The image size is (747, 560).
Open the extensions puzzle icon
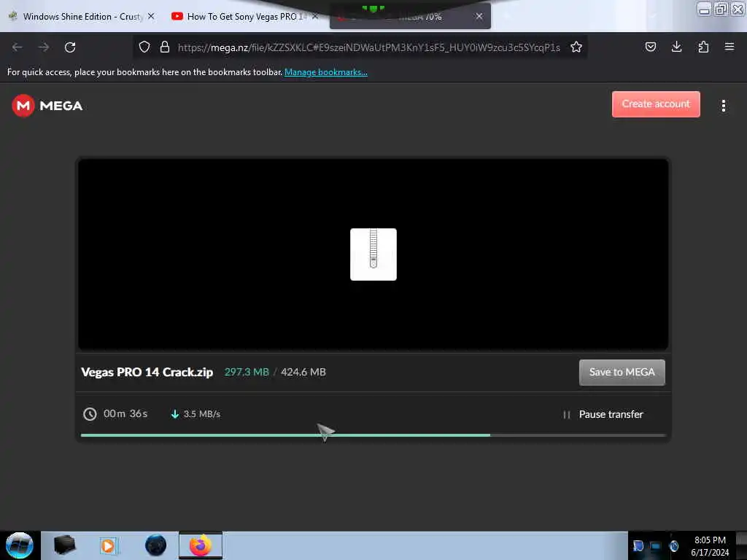pyautogui.click(x=703, y=47)
